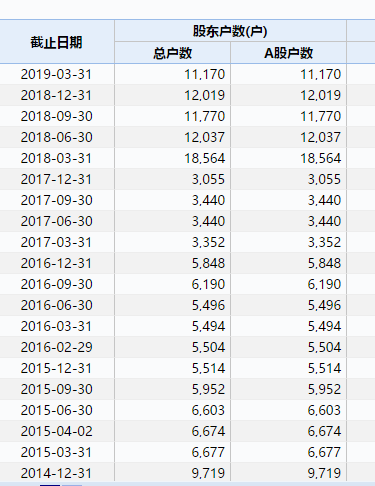Screen dimensions: 375x486
Task: Click the 股东户数(户) group header
Action: click(x=230, y=31)
